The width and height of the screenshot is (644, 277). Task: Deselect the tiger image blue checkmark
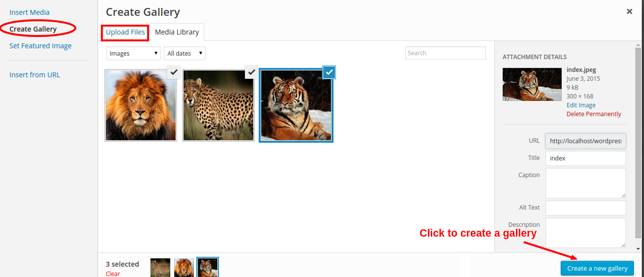coord(329,72)
